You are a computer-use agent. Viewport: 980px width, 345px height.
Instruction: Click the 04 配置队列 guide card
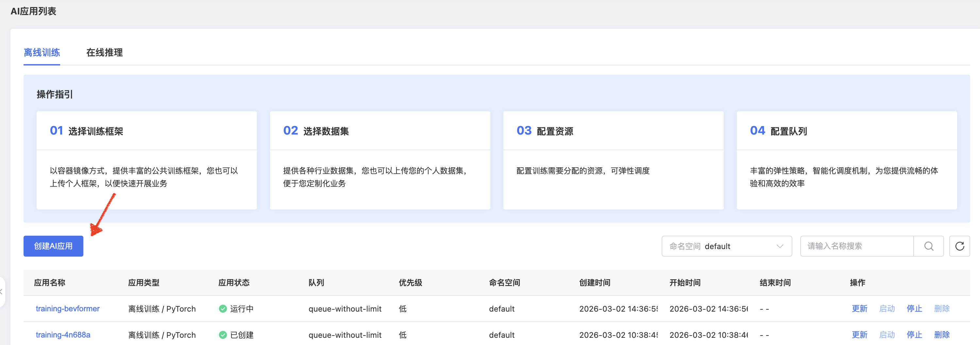tap(846, 160)
